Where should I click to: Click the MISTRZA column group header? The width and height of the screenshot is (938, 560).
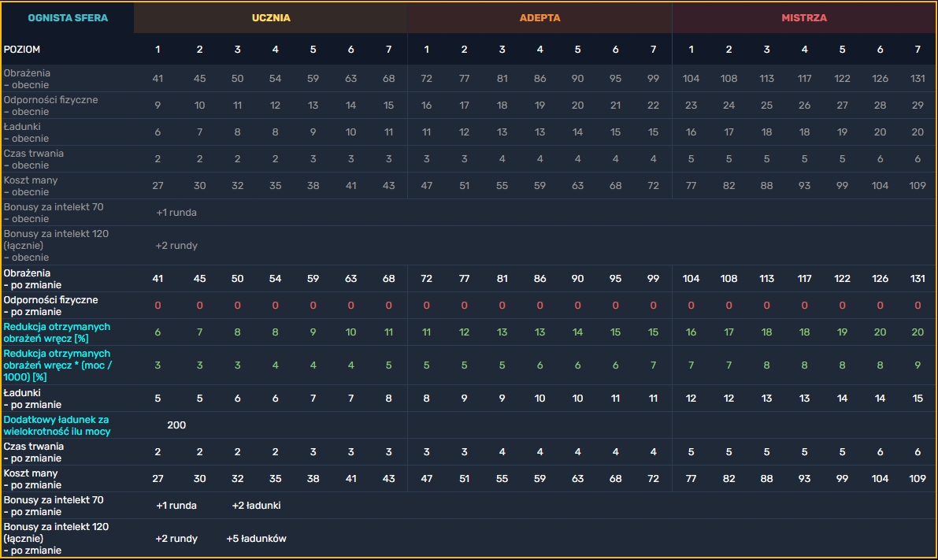point(804,18)
